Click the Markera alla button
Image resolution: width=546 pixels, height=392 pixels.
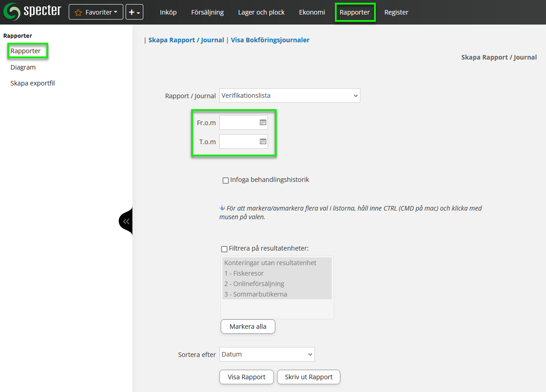(248, 327)
